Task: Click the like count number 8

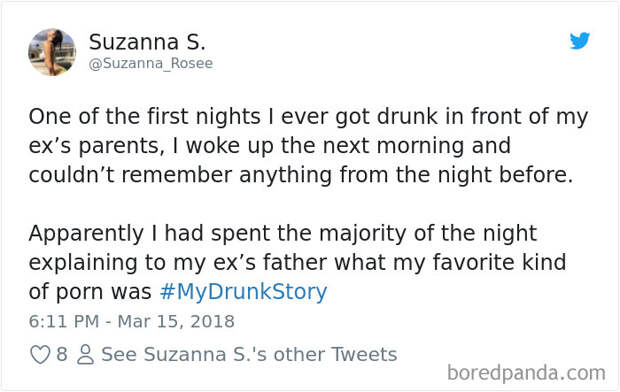Action: tap(62, 354)
